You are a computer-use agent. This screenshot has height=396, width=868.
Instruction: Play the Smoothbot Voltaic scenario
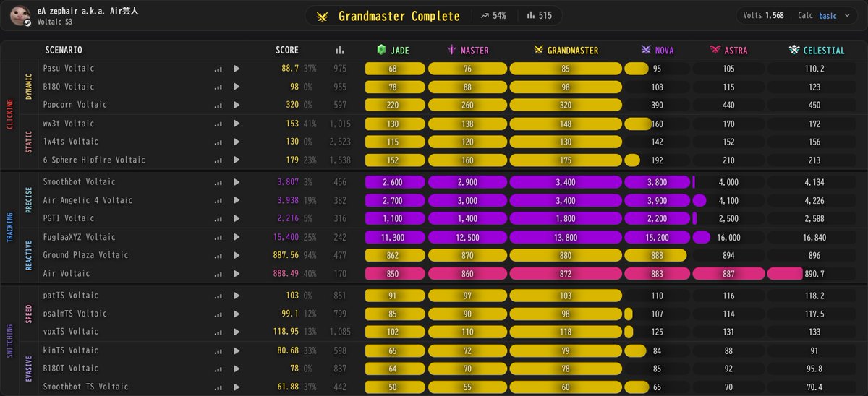(x=236, y=182)
